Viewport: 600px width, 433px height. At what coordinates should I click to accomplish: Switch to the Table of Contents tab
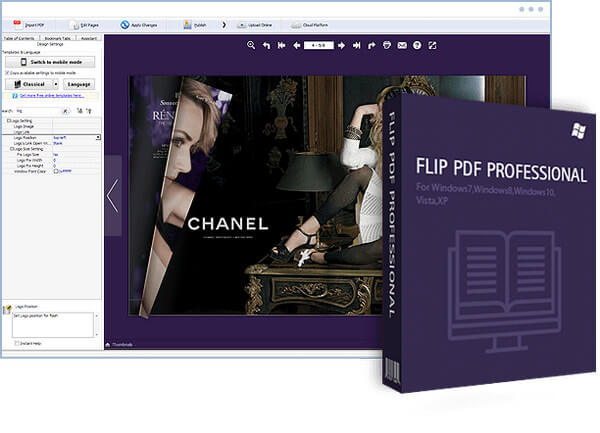[x=19, y=38]
